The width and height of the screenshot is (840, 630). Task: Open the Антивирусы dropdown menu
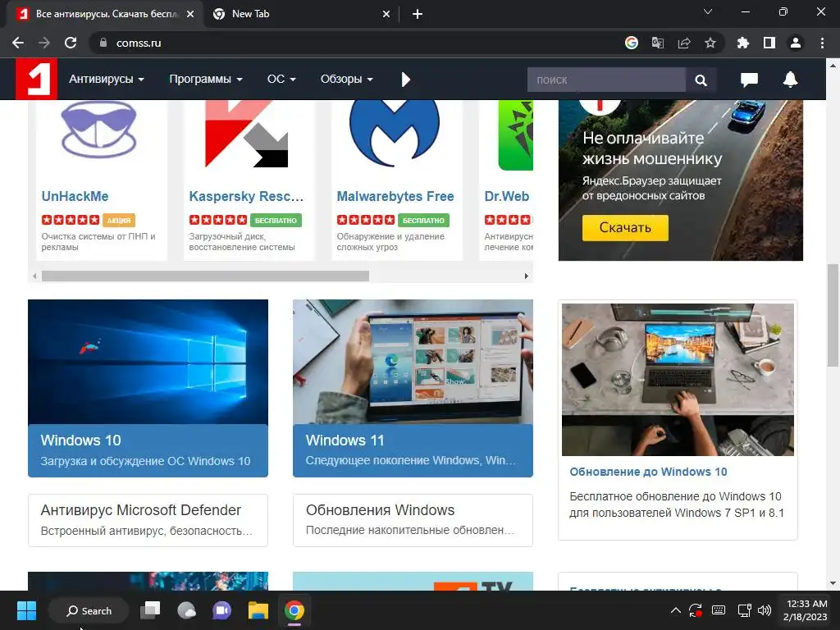click(x=107, y=79)
